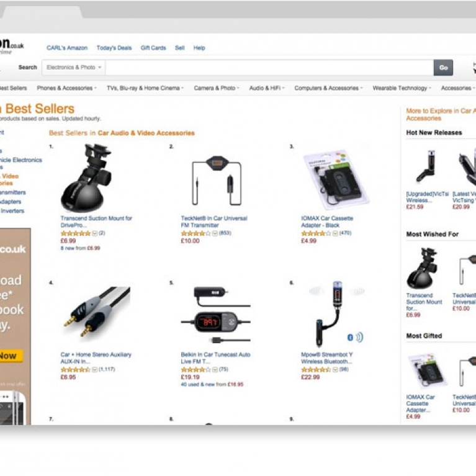Open rating dropdown arrow next to IOMAX stars
This screenshot has height=476, width=476.
(x=335, y=233)
